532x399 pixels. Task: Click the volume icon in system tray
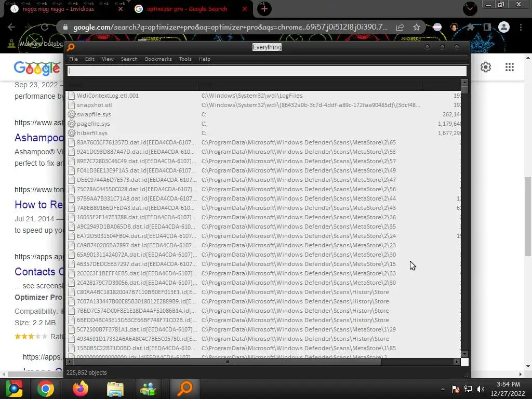(481, 389)
